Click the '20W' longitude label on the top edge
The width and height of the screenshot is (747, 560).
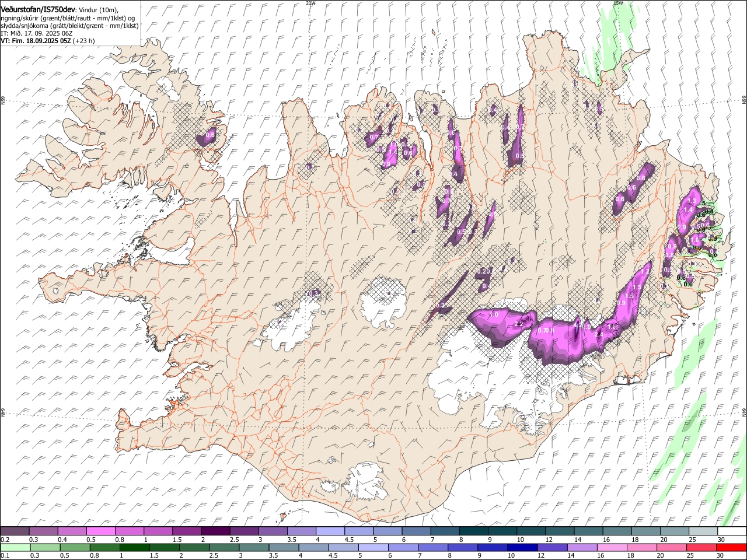click(x=310, y=3)
